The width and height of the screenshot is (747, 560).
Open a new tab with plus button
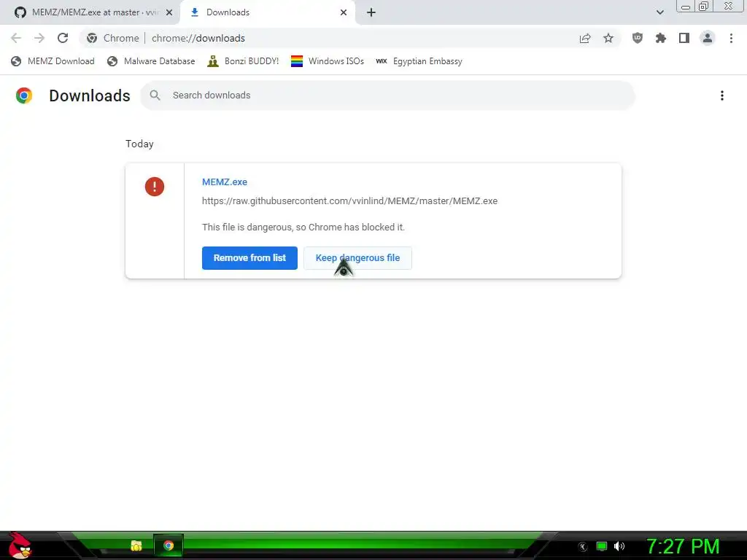tap(371, 12)
